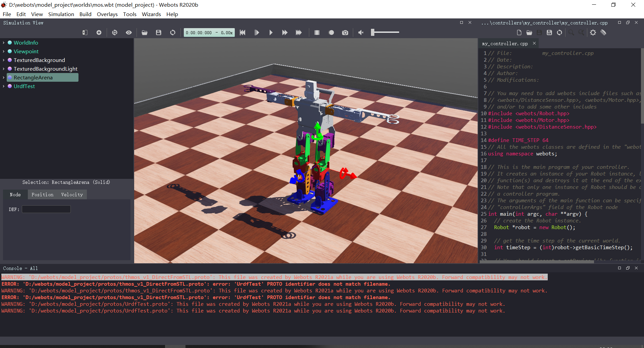
Task: Restore the viewpoint to initial position
Action: (115, 32)
